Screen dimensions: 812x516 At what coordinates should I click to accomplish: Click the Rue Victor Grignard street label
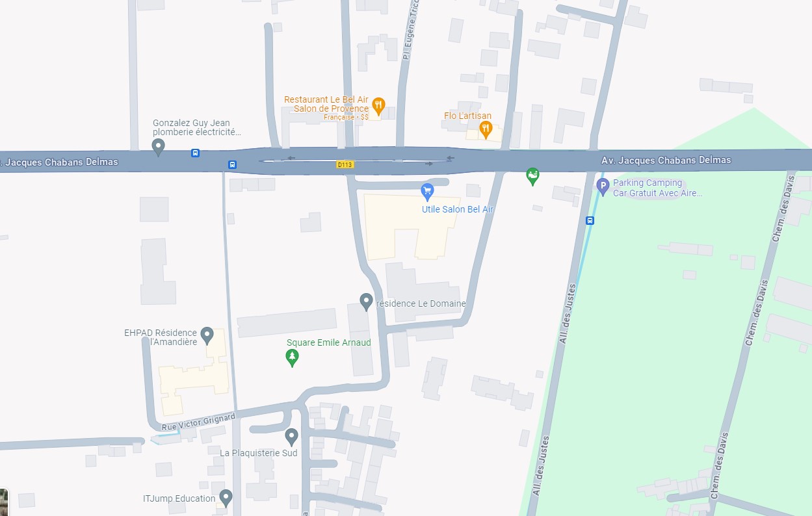[x=198, y=422]
